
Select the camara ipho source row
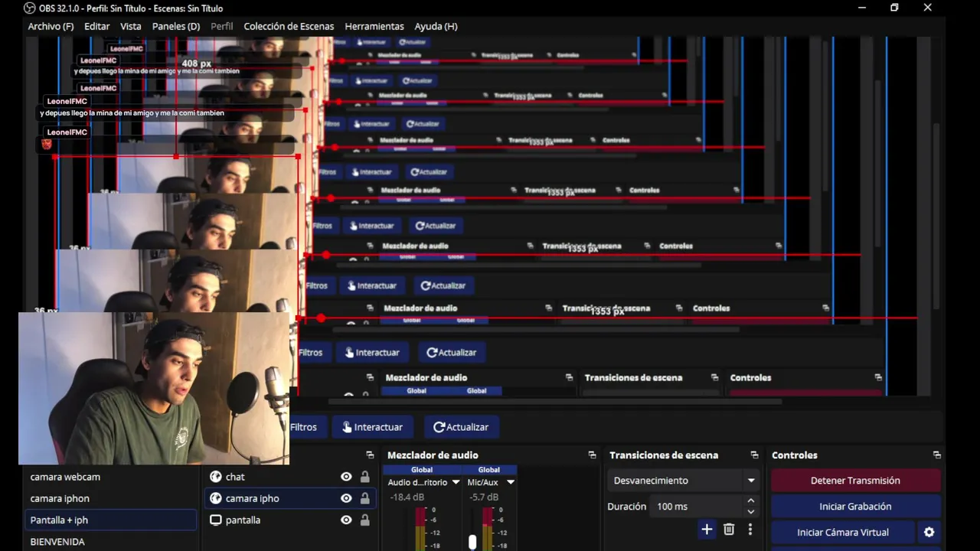point(291,498)
